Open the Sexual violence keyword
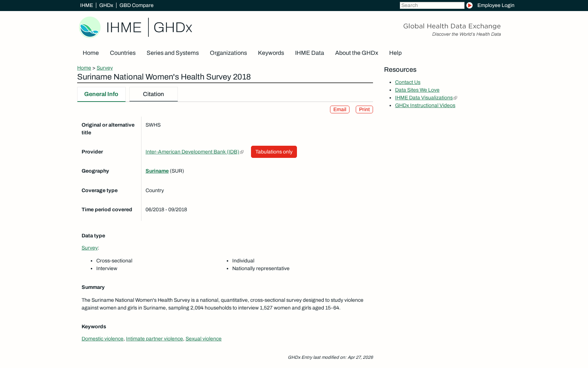The width and height of the screenshot is (588, 368). 204,339
